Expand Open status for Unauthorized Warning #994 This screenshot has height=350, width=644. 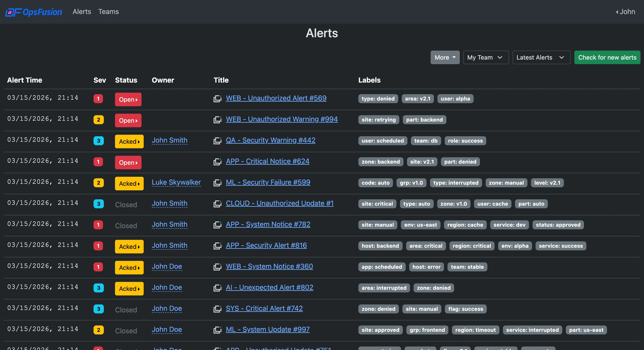tap(128, 120)
